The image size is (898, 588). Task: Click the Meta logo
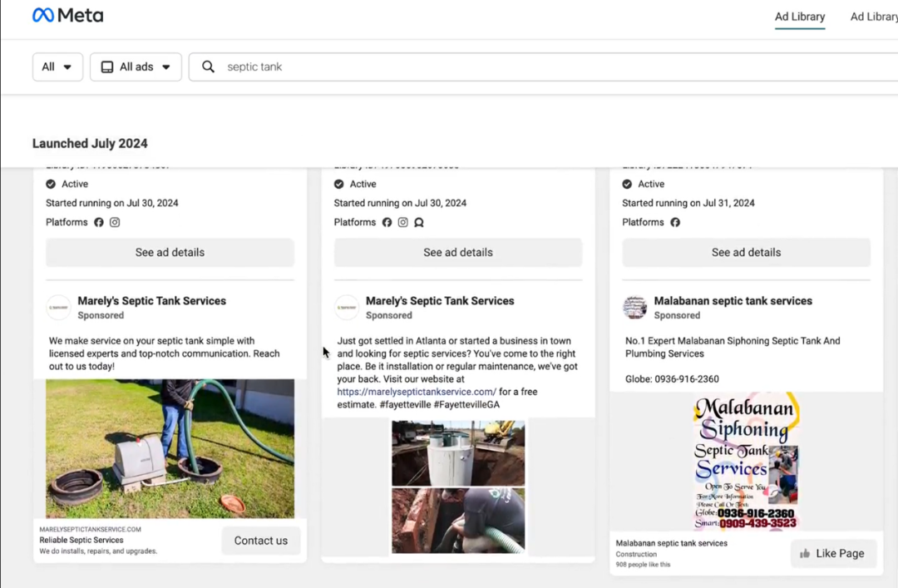coord(67,16)
